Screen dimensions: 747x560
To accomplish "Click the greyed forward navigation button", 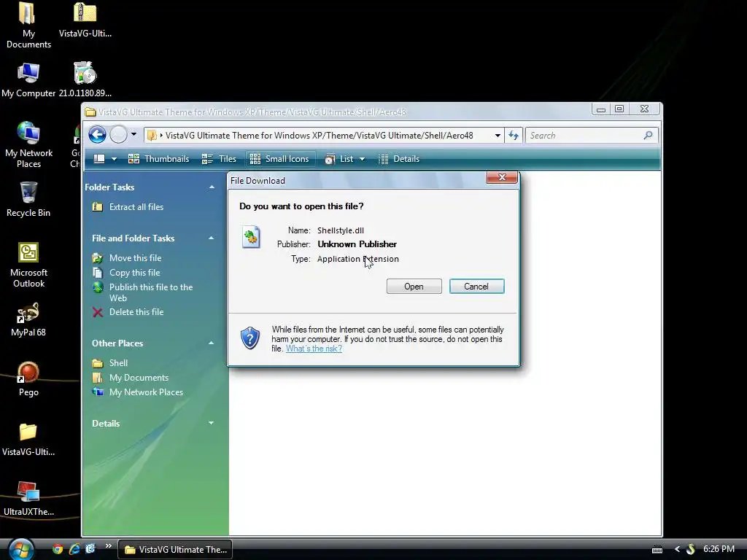I will pos(119,135).
